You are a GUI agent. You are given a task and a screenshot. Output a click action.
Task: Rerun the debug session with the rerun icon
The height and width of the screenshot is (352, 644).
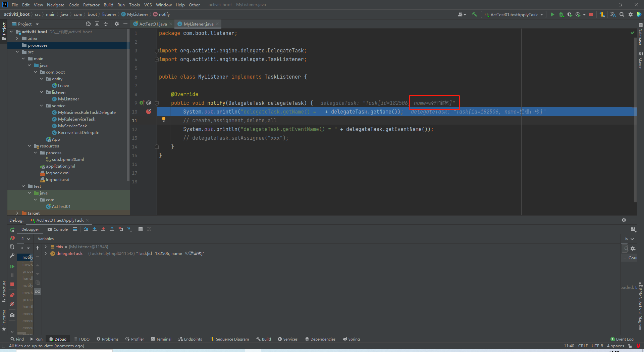(12, 230)
